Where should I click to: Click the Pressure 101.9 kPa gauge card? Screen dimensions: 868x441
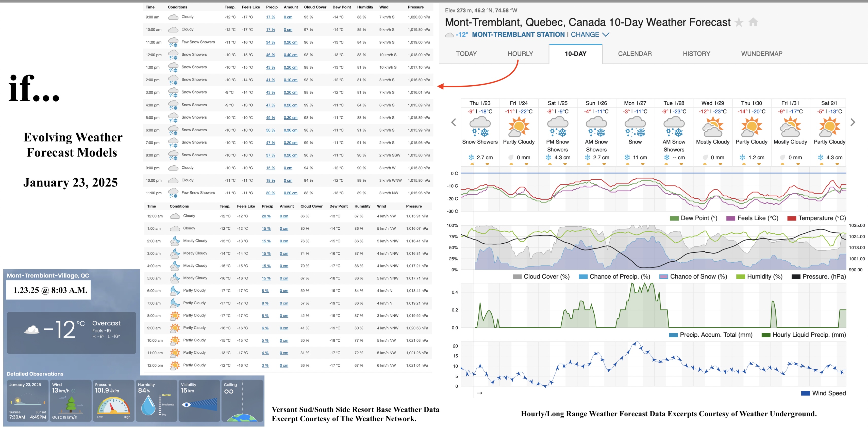coord(113,401)
